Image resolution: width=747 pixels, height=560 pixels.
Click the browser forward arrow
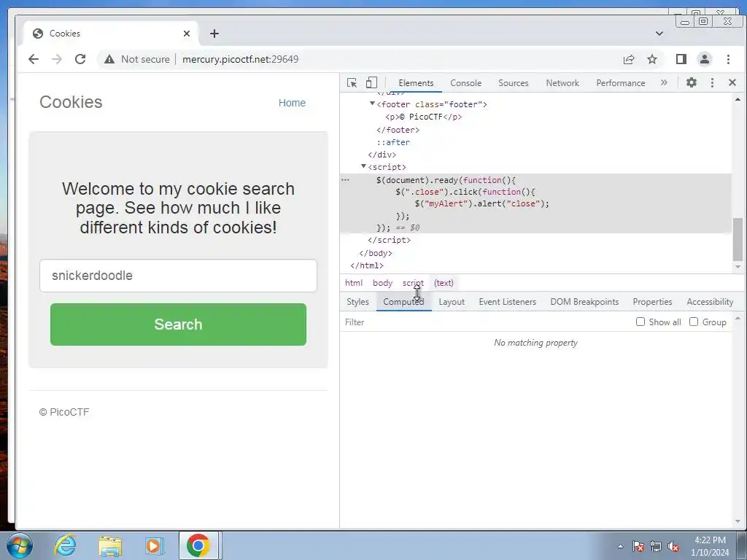click(x=57, y=59)
